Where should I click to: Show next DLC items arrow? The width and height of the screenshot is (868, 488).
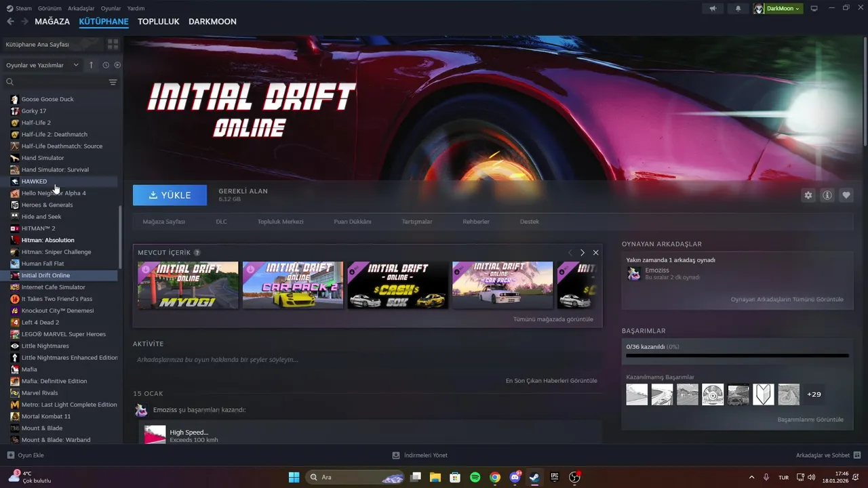pyautogui.click(x=583, y=253)
